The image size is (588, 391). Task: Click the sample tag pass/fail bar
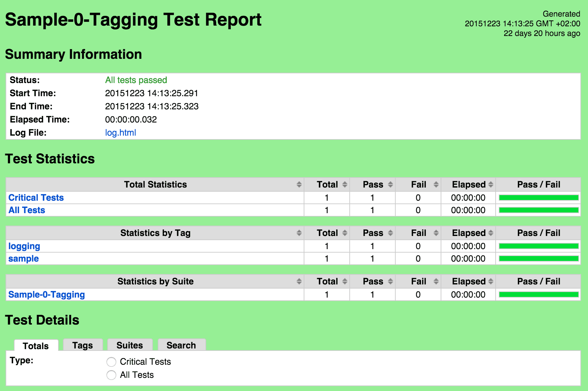point(539,258)
